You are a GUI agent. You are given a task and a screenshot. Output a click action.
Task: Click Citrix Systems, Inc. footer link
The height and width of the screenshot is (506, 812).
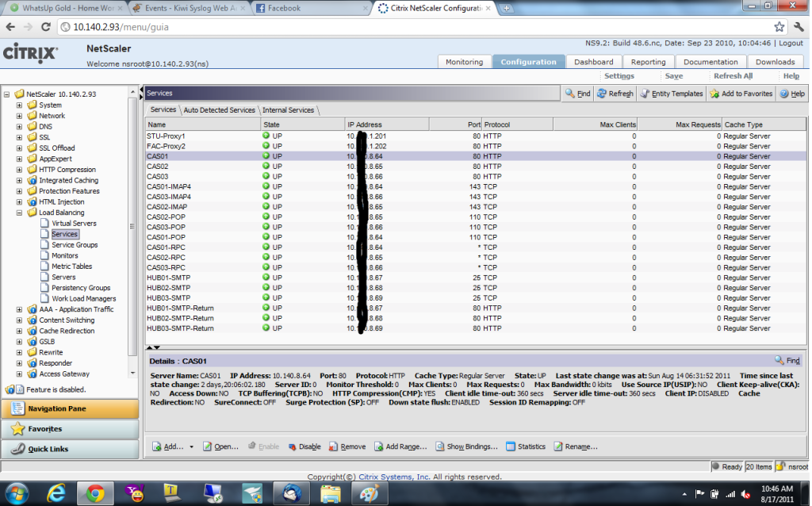click(394, 477)
